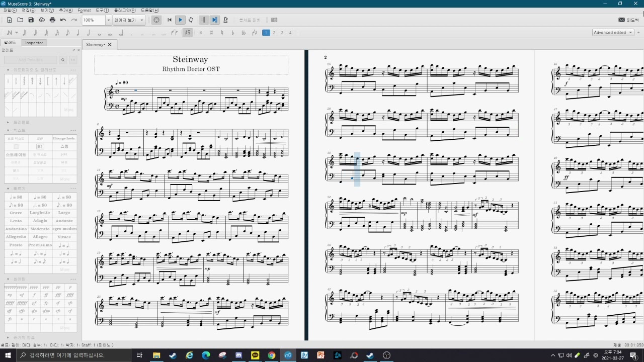644x362 pixels.
Task: Select voice 2
Action: pos(274,33)
